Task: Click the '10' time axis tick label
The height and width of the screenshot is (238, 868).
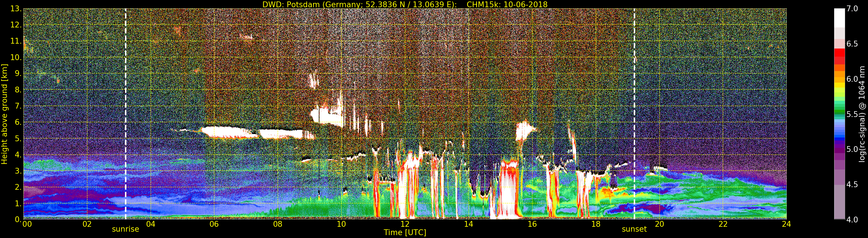Action: [x=341, y=224]
